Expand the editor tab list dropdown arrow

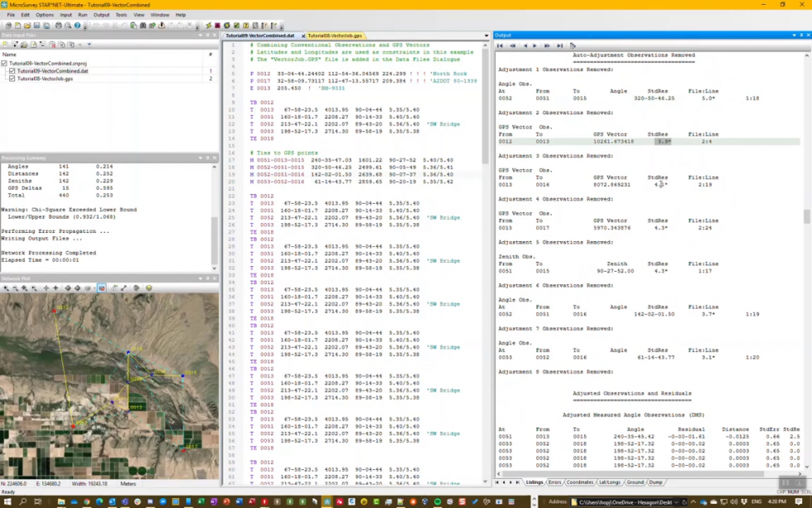click(486, 36)
